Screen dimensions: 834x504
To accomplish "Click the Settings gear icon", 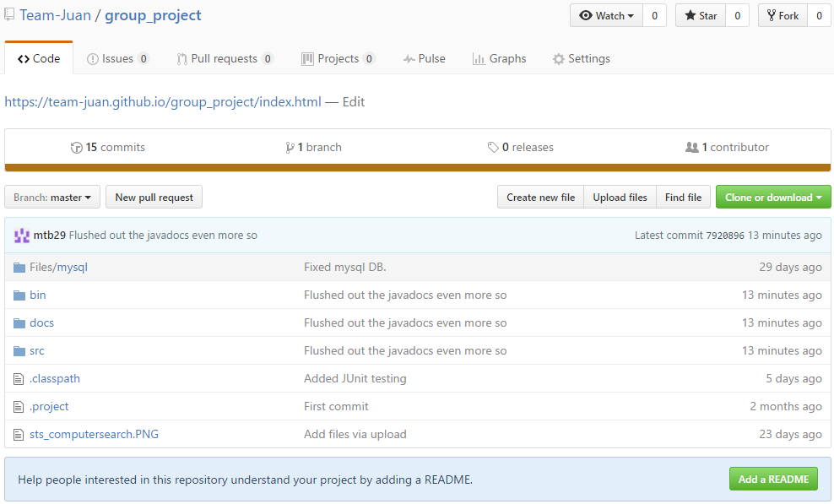I will (x=559, y=59).
